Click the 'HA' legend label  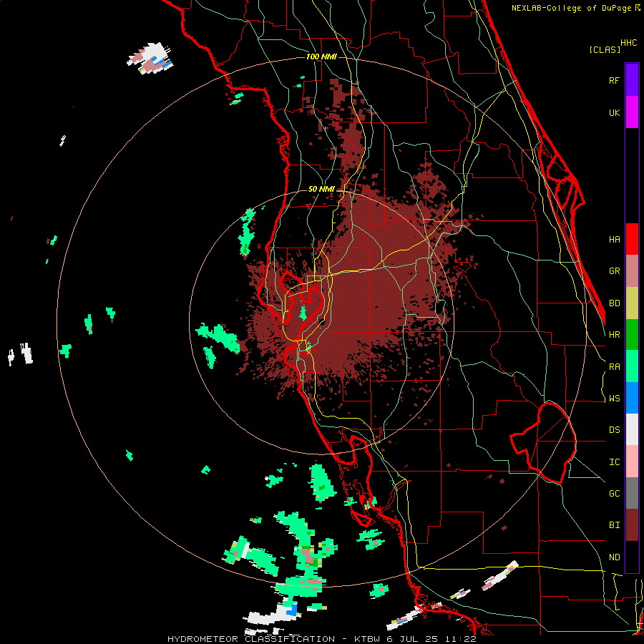(x=614, y=239)
